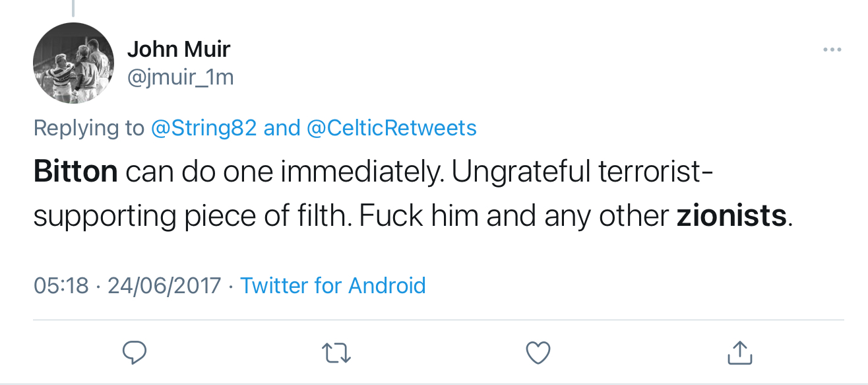
Task: Open the share tweet icon
Action: pyautogui.click(x=739, y=353)
